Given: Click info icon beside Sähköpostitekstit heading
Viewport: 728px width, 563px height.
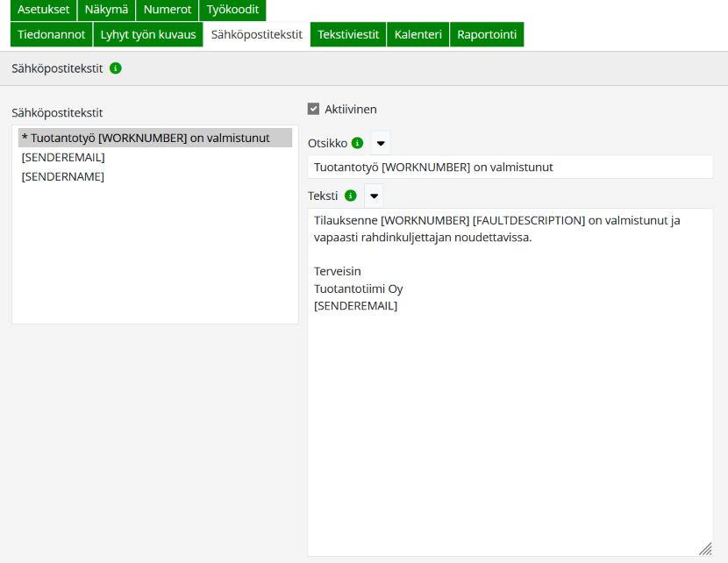Looking at the screenshot, I should click(116, 68).
